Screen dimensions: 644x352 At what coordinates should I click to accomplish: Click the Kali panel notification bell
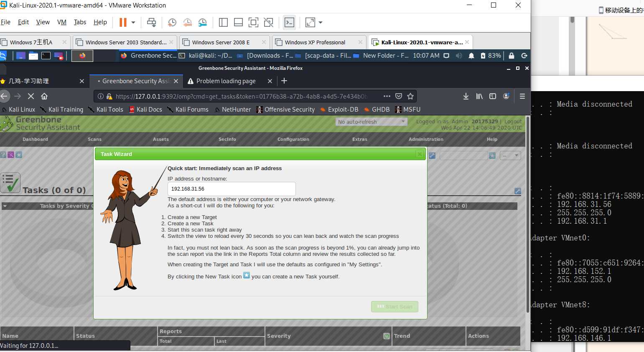(x=471, y=56)
